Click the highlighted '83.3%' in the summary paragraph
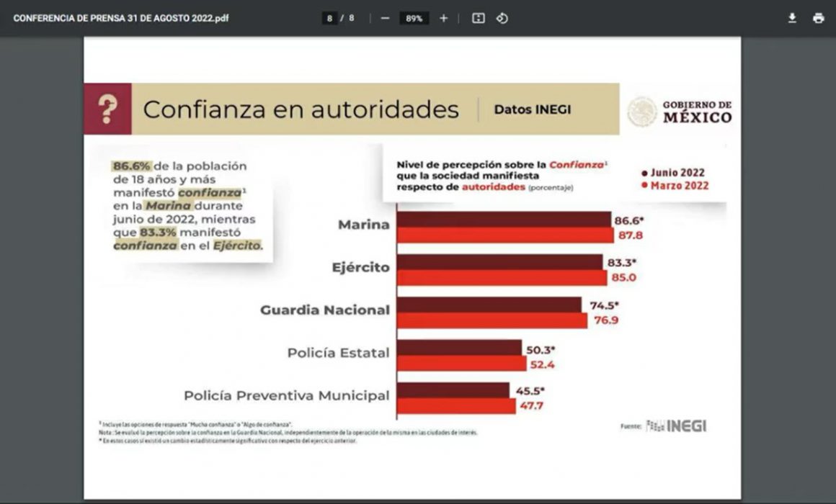836x504 pixels. click(158, 233)
